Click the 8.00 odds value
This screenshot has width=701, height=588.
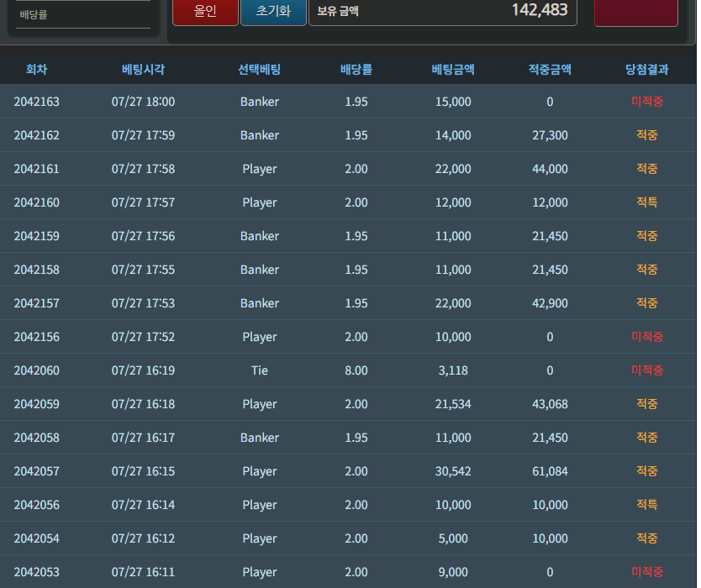[356, 370]
